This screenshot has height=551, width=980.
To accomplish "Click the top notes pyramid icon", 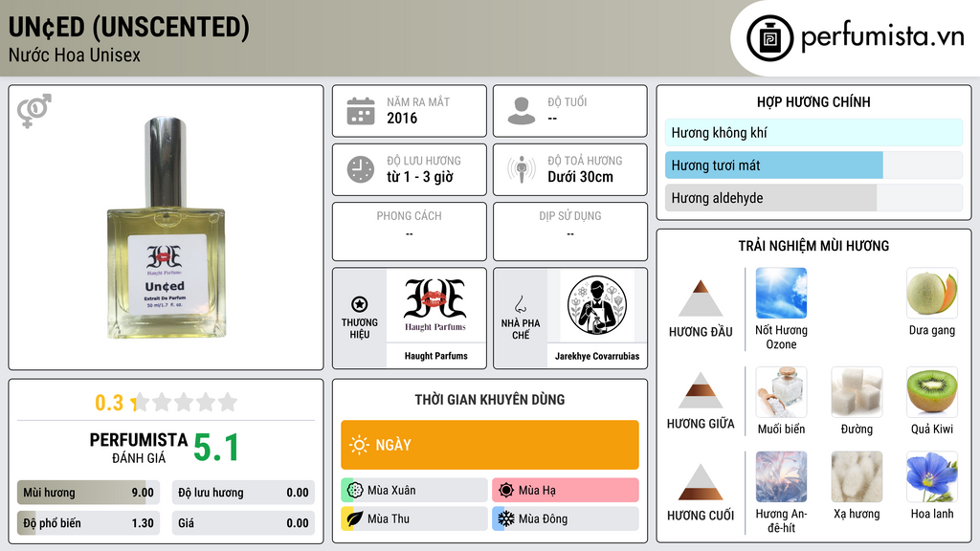I will pyautogui.click(x=701, y=298).
